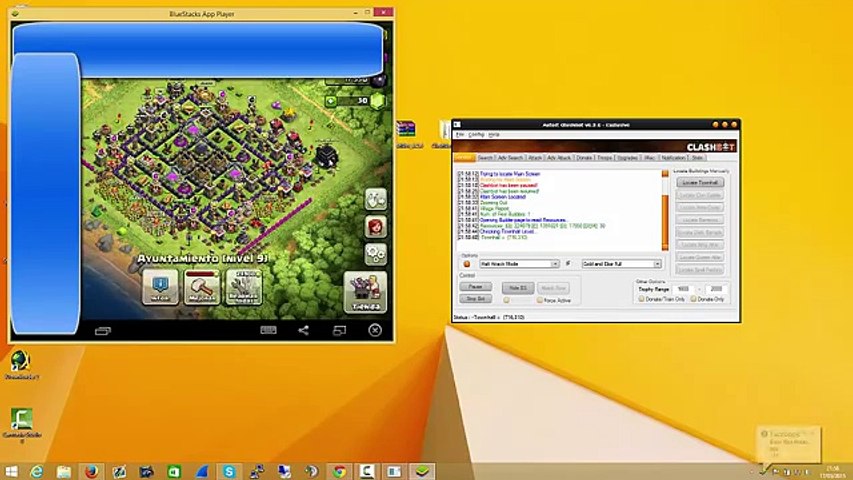Viewport: 853px width, 480px height.
Task: Open the ClashBot File menu
Action: point(460,134)
